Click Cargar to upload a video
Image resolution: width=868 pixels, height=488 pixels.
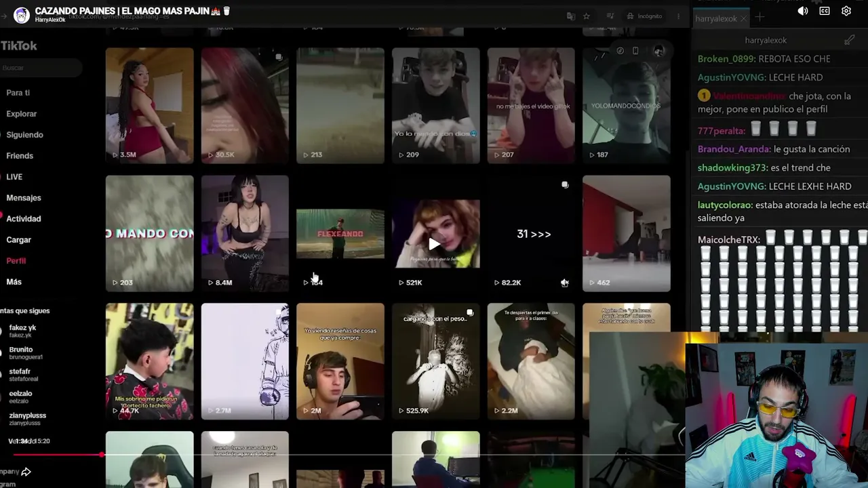pos(19,240)
